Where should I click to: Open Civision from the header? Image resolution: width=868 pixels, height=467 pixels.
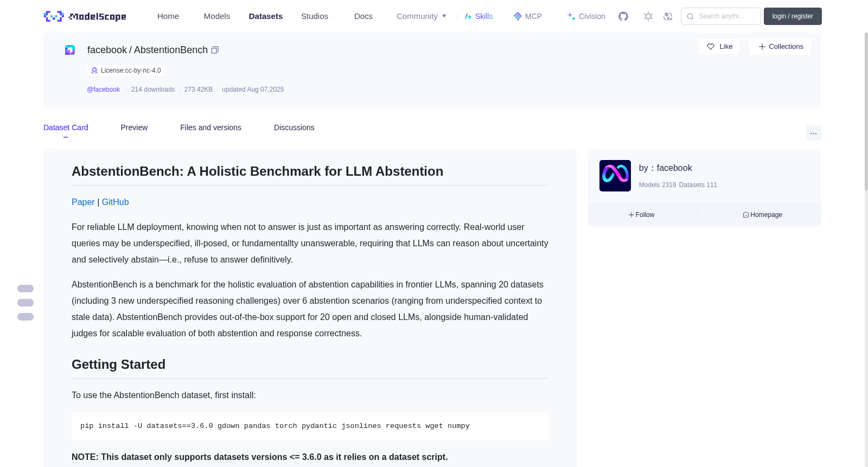586,16
